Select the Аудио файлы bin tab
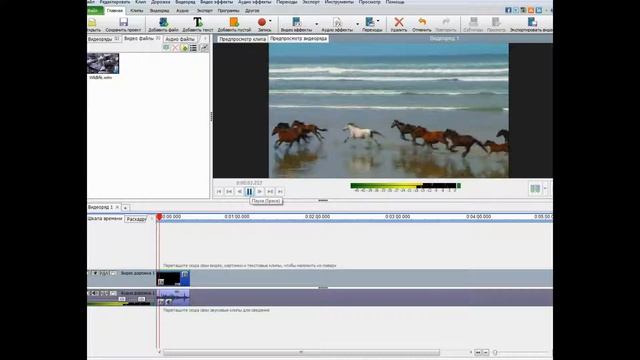The image size is (640, 360). pos(180,39)
